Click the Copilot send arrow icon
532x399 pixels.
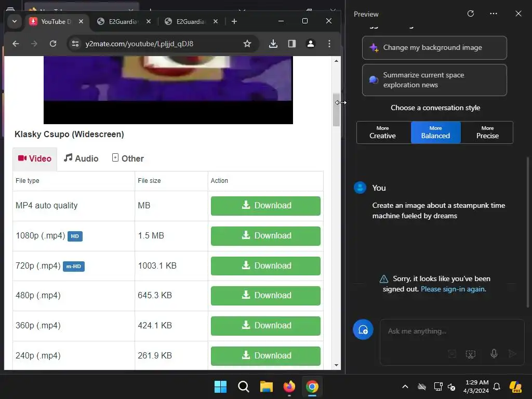[x=512, y=354]
